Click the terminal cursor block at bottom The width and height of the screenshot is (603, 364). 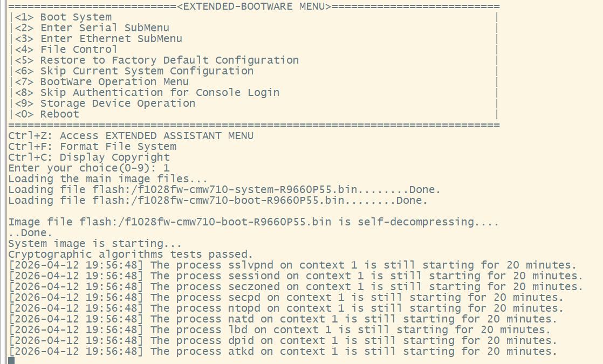click(x=11, y=360)
